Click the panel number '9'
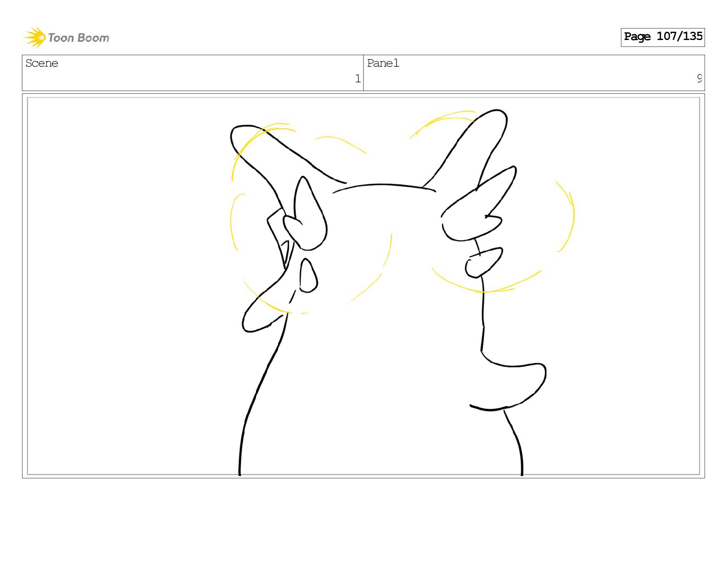This screenshot has width=728, height=563. point(699,79)
